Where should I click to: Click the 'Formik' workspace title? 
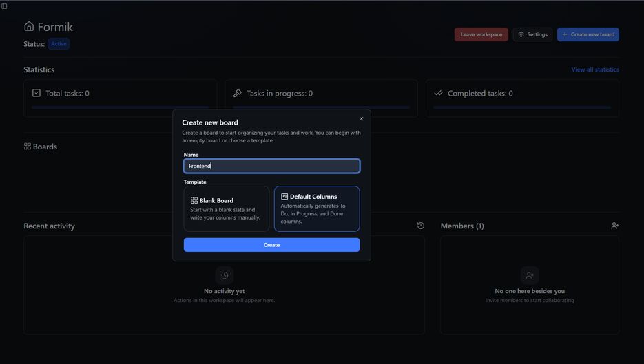(55, 27)
